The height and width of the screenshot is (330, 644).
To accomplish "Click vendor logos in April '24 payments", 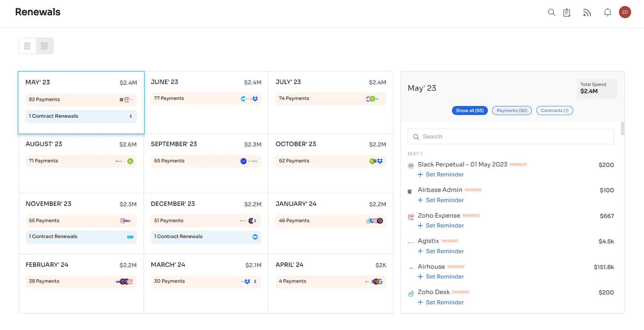I will pyautogui.click(x=374, y=282).
